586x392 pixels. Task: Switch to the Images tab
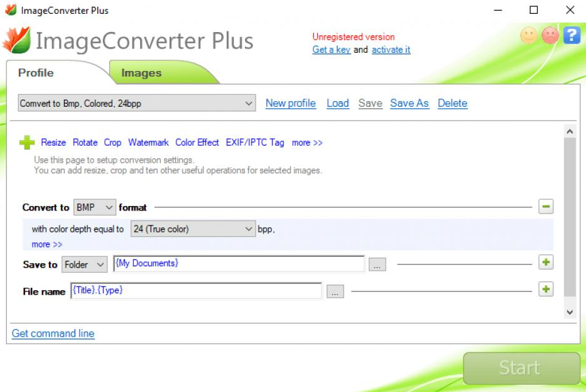[141, 72]
